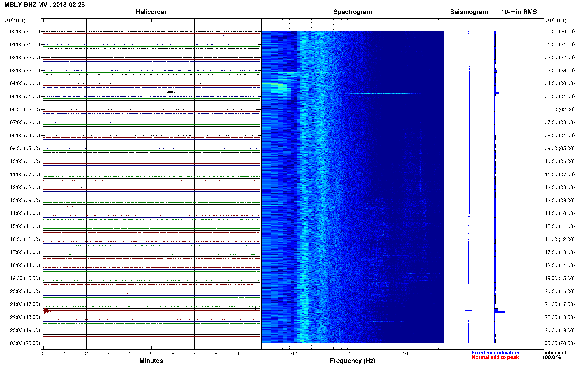Click the "Minutes" x-axis label
The width and height of the screenshot is (588, 368).
click(151, 361)
